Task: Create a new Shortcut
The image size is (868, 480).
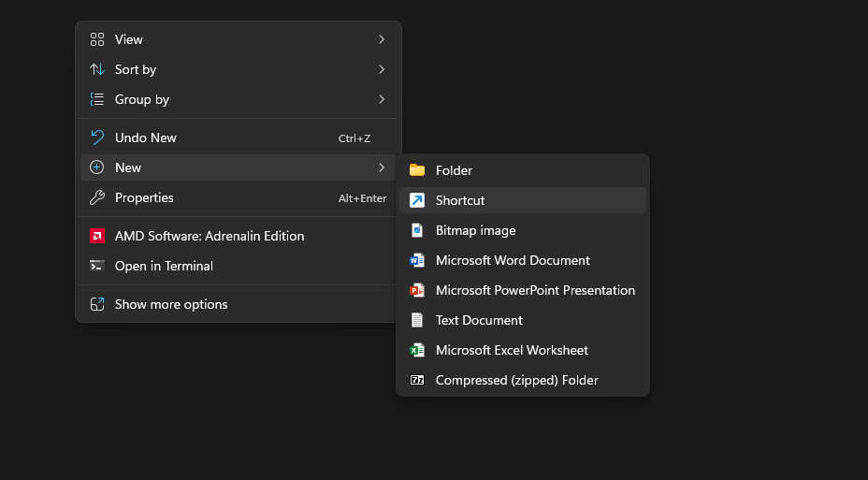Action: click(x=523, y=200)
